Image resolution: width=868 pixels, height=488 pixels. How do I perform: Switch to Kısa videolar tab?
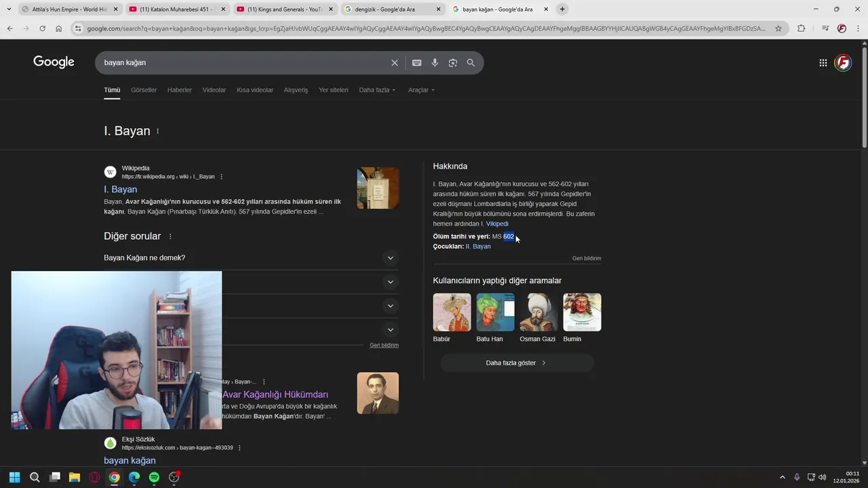255,90
